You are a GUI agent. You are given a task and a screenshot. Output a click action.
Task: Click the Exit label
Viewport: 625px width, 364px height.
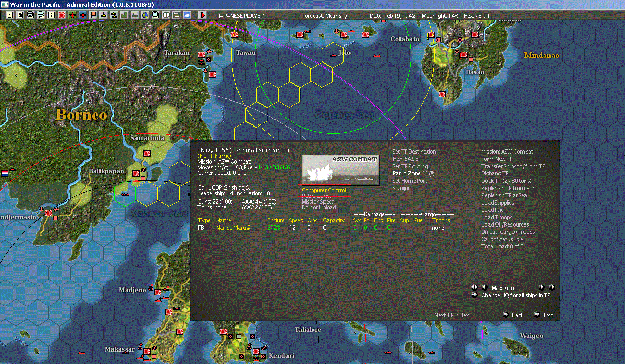coord(548,315)
